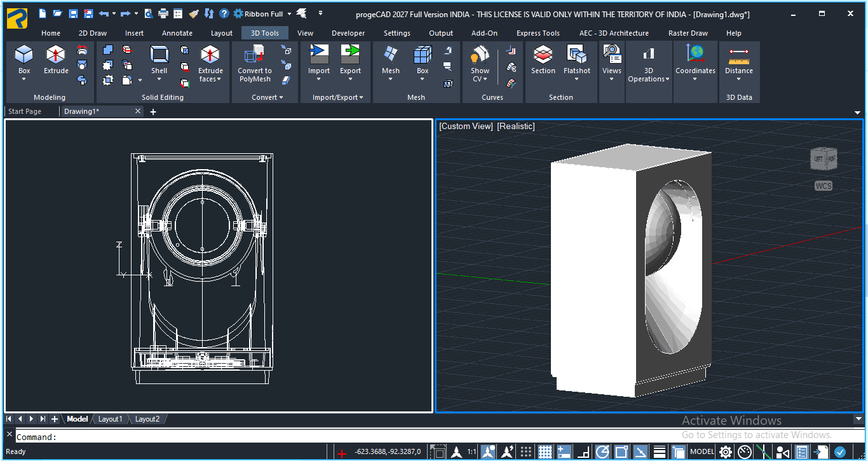Expand the Coordinates dropdown arrow
This screenshot has height=461, width=868.
(x=695, y=79)
